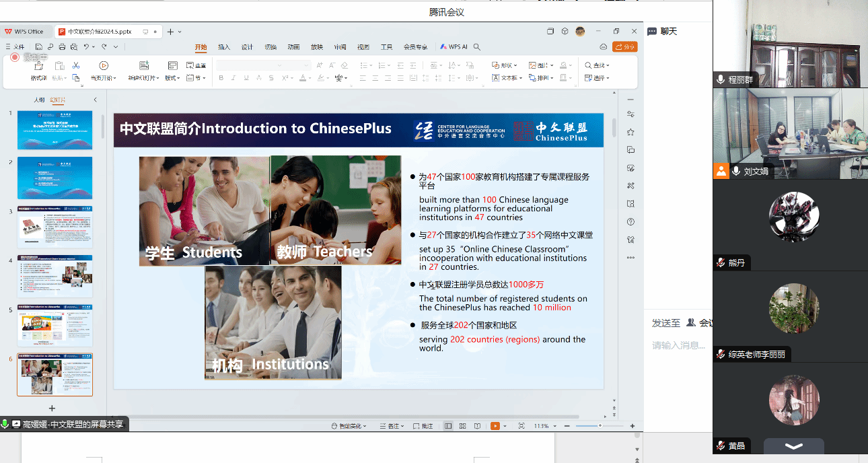Viewport: 868px width, 463px height.
Task: Select slide 4 thumbnail in the panel
Action: pos(55,277)
